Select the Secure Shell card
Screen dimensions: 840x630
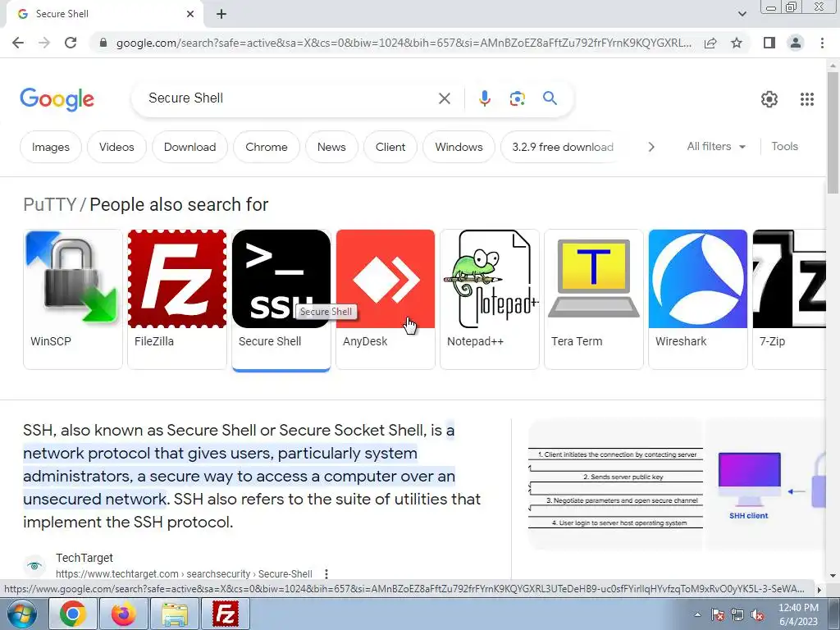pos(281,299)
